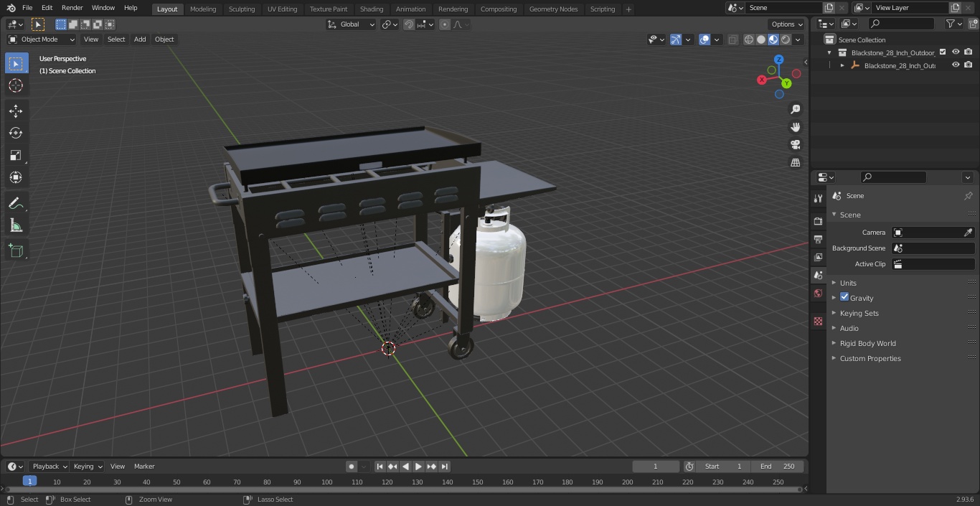Image resolution: width=980 pixels, height=506 pixels.
Task: Click the zoom magnifier viewport icon
Action: pos(795,109)
